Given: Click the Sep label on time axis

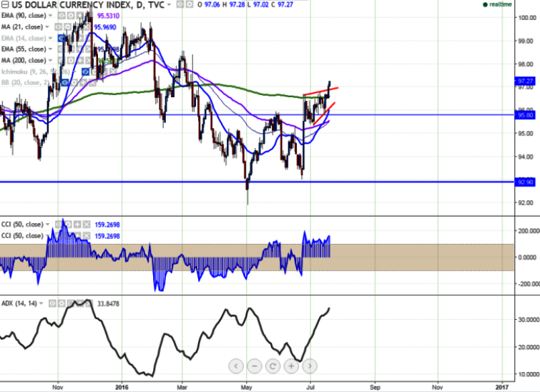Looking at the screenshot, I should coord(375,387).
